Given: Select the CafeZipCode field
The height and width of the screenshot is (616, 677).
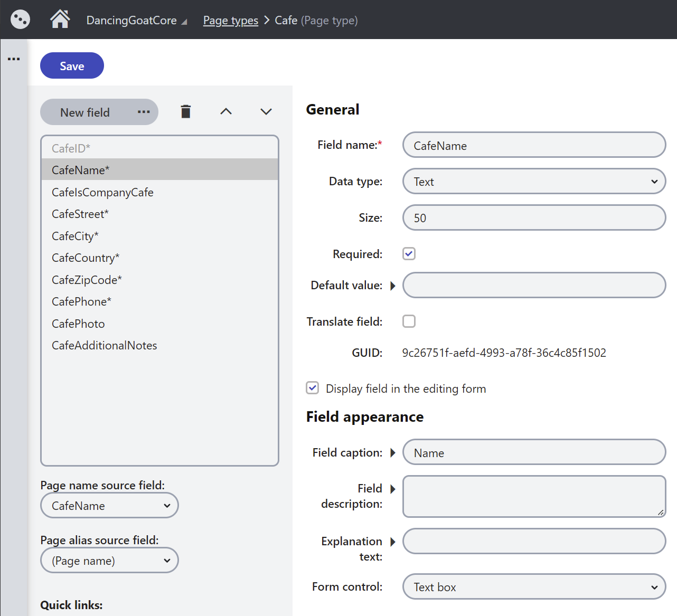Looking at the screenshot, I should pos(159,279).
